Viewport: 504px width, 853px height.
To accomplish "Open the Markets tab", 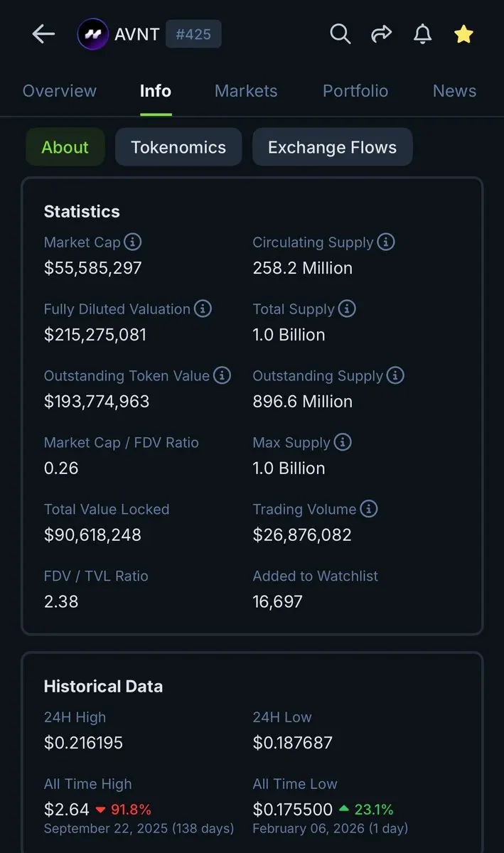I will 246,91.
